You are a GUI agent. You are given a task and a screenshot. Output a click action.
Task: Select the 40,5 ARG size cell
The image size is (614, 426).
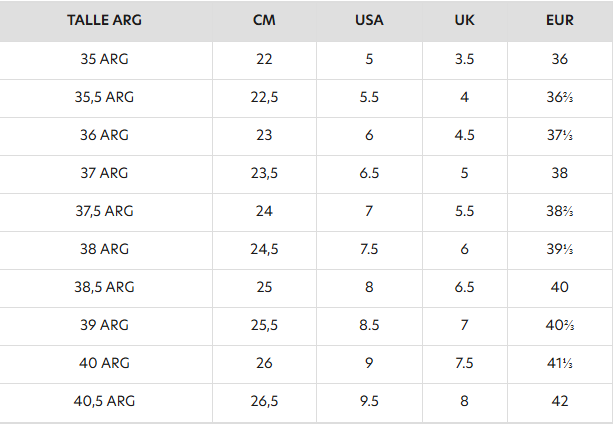[x=104, y=401]
